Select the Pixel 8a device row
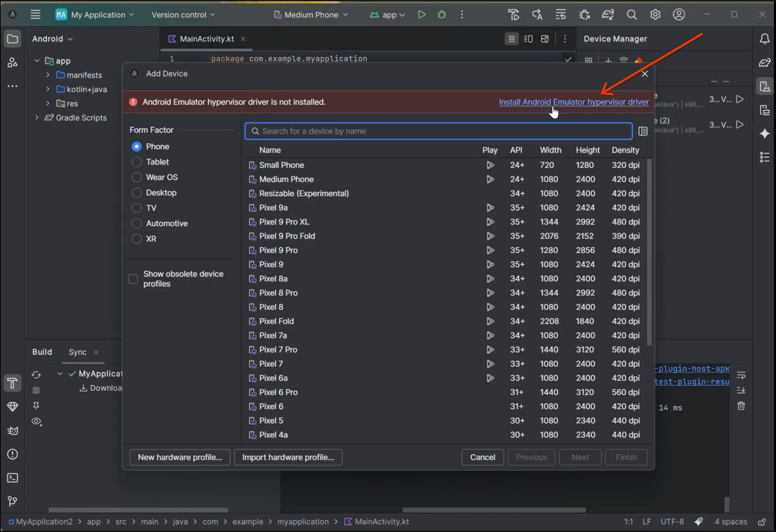Viewport: 776px width, 532px height. (x=445, y=279)
